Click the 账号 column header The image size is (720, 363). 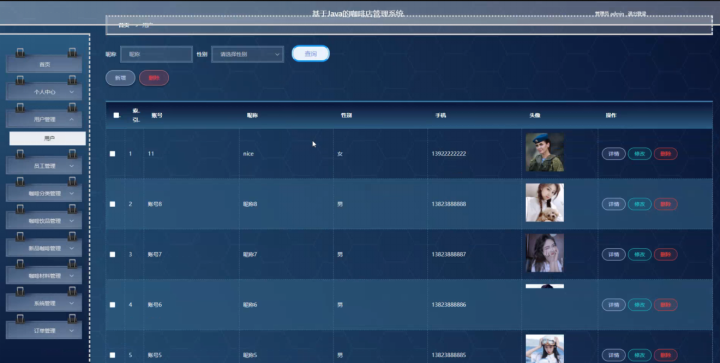pyautogui.click(x=157, y=116)
